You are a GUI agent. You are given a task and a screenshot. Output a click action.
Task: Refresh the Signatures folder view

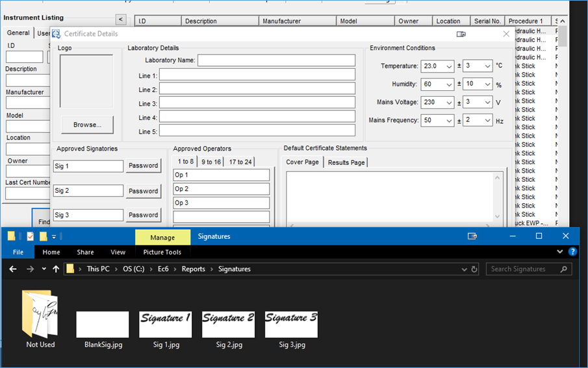[x=475, y=269]
